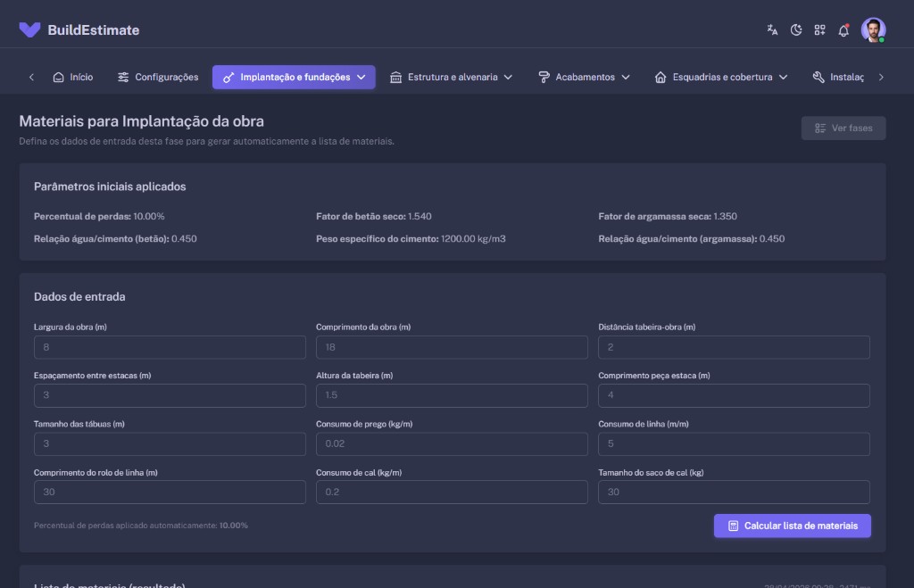914x588 pixels.
Task: Open the language translation options
Action: (x=772, y=29)
